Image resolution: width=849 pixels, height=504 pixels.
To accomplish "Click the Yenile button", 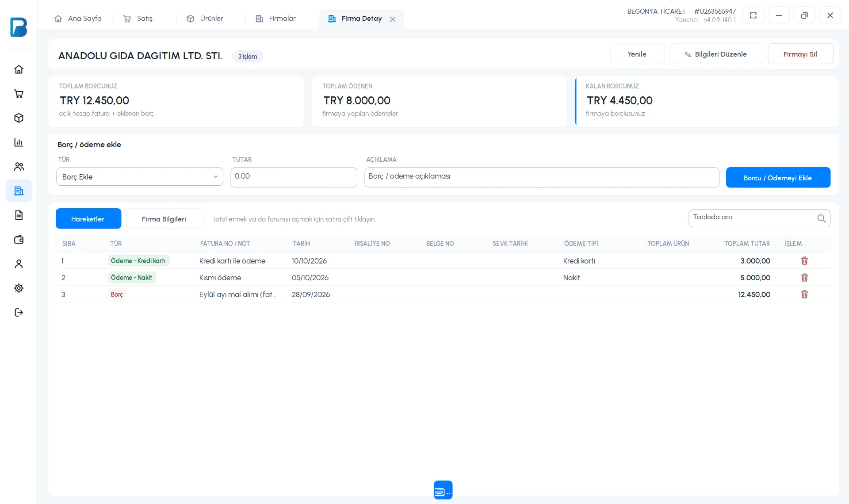I will coord(637,54).
